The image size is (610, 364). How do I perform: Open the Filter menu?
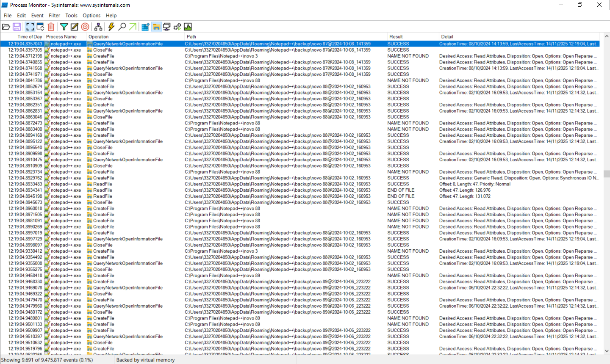click(x=54, y=16)
